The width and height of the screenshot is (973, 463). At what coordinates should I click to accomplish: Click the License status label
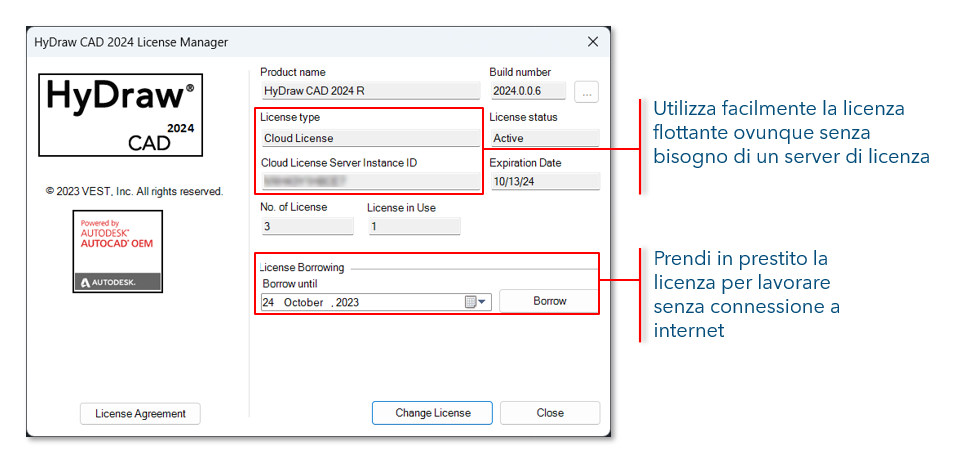[x=523, y=117]
